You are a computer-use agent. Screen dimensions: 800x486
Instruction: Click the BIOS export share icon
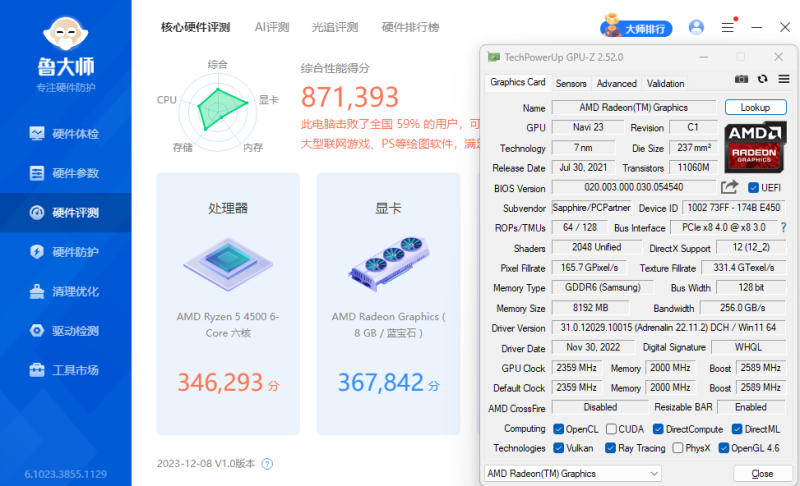[729, 187]
